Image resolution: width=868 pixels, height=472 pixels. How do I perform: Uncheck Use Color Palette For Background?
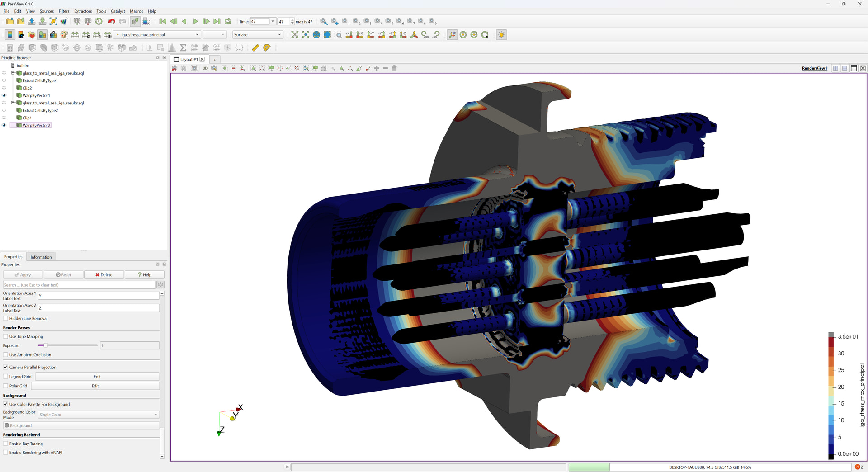6,404
